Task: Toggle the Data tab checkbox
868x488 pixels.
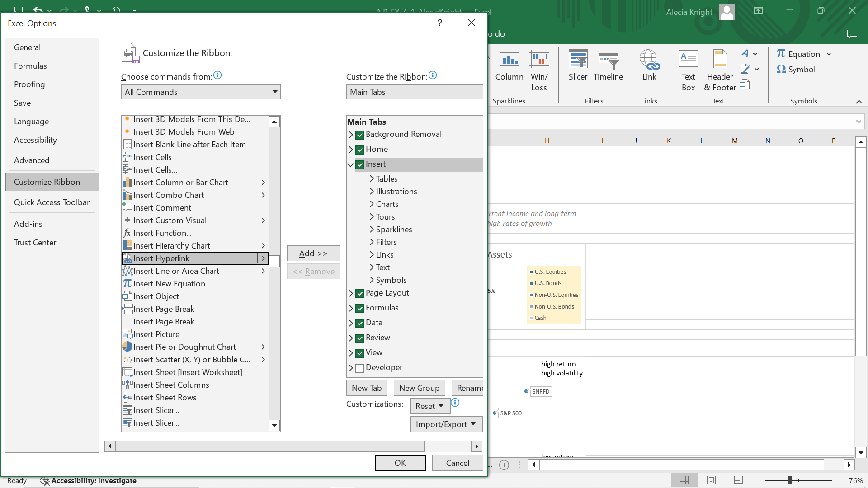Action: tap(360, 323)
